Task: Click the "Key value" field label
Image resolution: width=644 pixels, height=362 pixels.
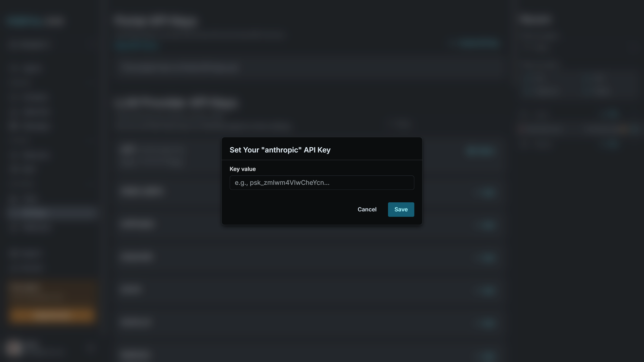Action: 242,169
